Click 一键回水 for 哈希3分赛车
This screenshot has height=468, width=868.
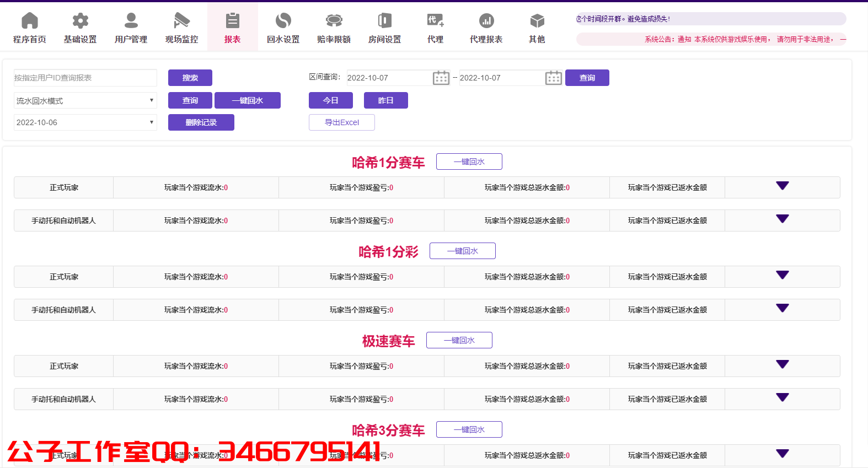469,429
